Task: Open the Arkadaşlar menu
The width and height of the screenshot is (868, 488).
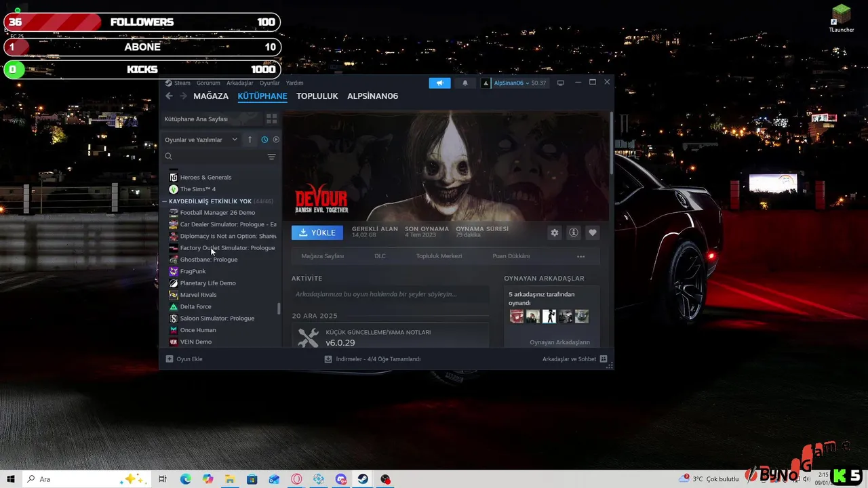Action: coord(240,83)
